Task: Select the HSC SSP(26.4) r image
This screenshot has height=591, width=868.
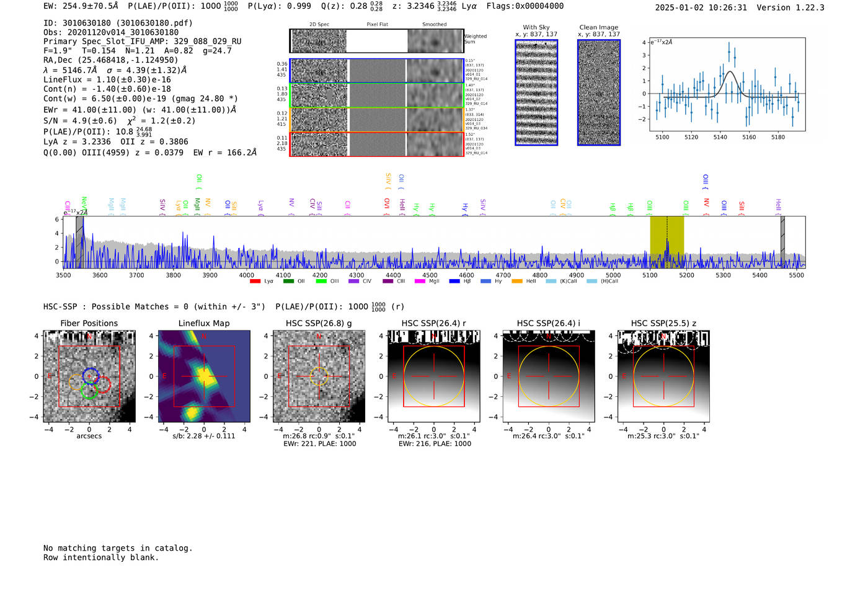Action: coord(433,376)
